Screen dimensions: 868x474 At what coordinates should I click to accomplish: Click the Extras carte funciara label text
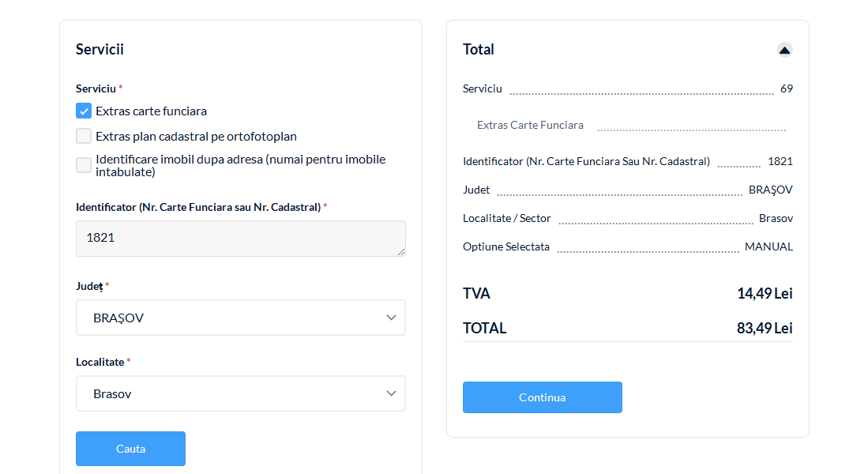[x=151, y=111]
